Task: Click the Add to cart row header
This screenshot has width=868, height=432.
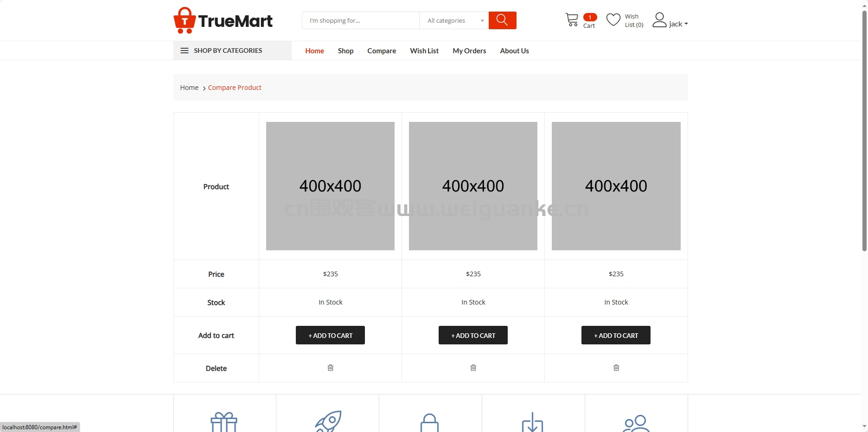Action: [x=216, y=336]
